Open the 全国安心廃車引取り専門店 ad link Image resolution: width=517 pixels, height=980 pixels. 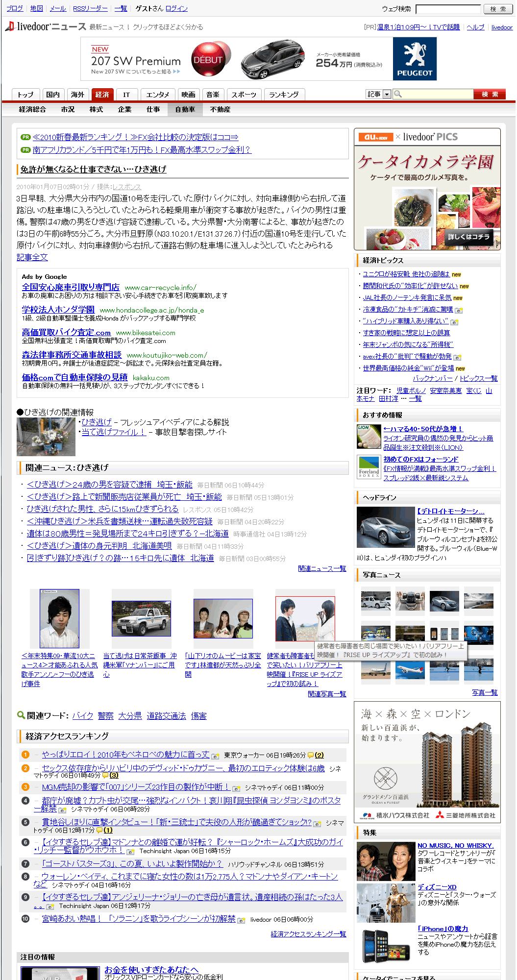pyautogui.click(x=71, y=287)
